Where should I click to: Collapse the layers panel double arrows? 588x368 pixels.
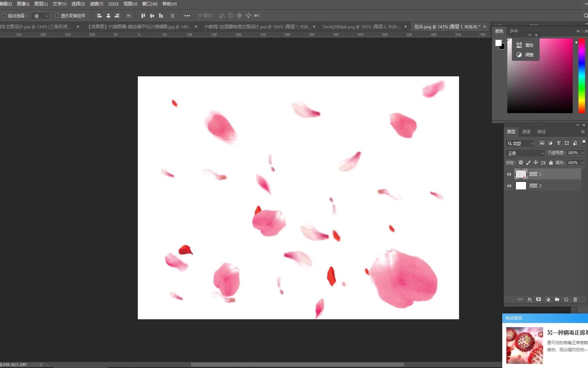pos(577,125)
